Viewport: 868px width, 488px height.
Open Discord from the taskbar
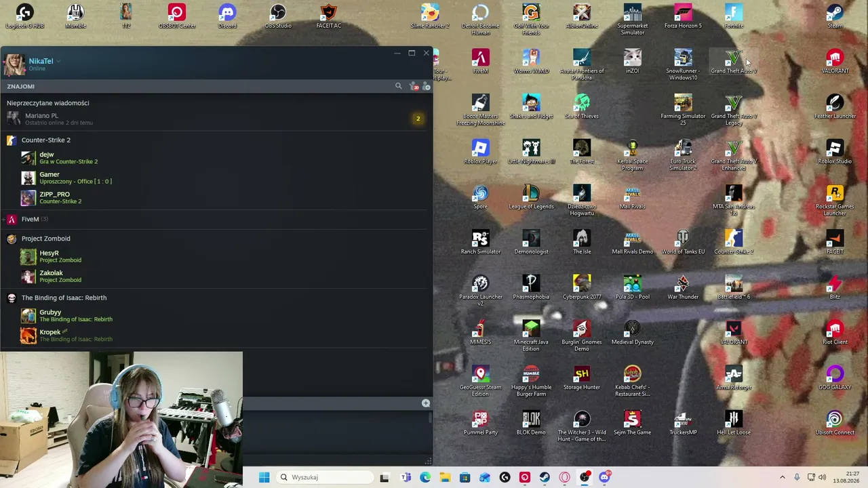[604, 477]
